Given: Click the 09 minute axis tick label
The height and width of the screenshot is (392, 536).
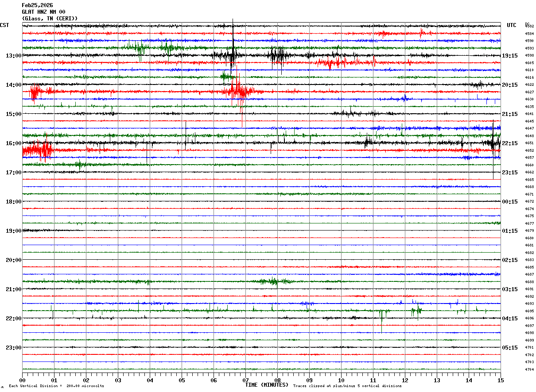Looking at the screenshot, I should pos(309,380).
